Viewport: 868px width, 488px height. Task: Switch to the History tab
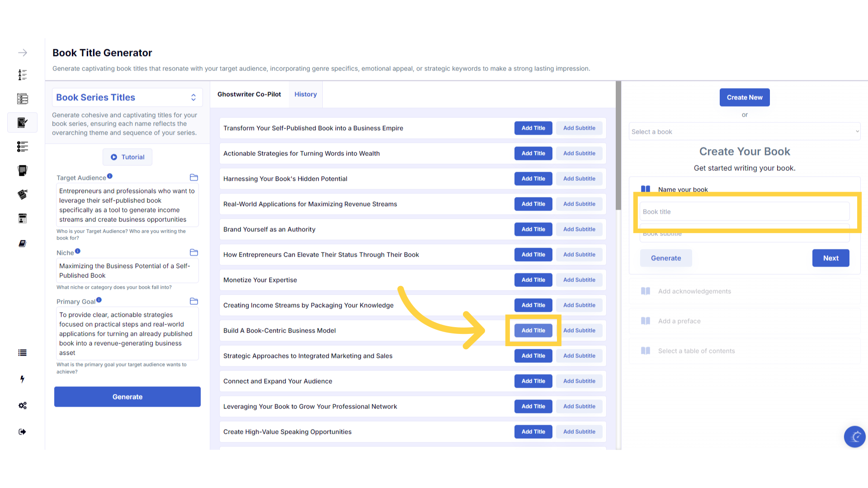point(306,94)
